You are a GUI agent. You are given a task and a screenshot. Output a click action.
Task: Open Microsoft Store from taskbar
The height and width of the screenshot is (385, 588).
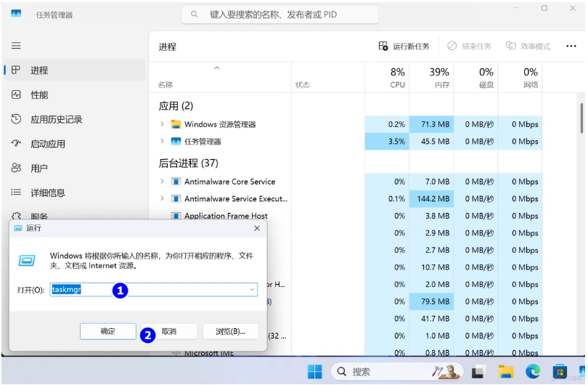(559, 371)
